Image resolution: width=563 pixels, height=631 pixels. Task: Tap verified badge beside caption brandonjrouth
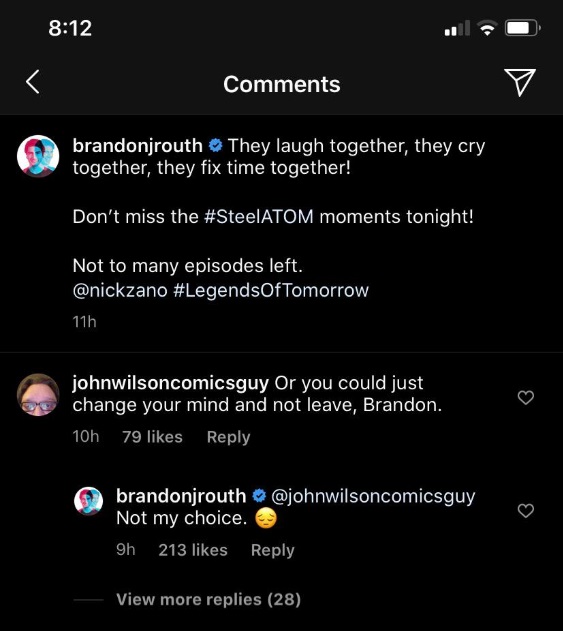(x=216, y=145)
